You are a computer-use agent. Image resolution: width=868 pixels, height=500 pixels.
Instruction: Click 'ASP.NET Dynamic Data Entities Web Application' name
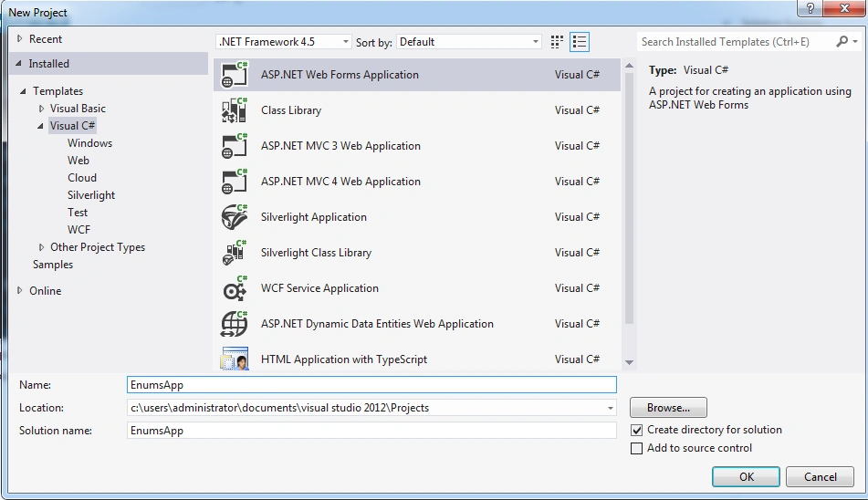pos(377,324)
